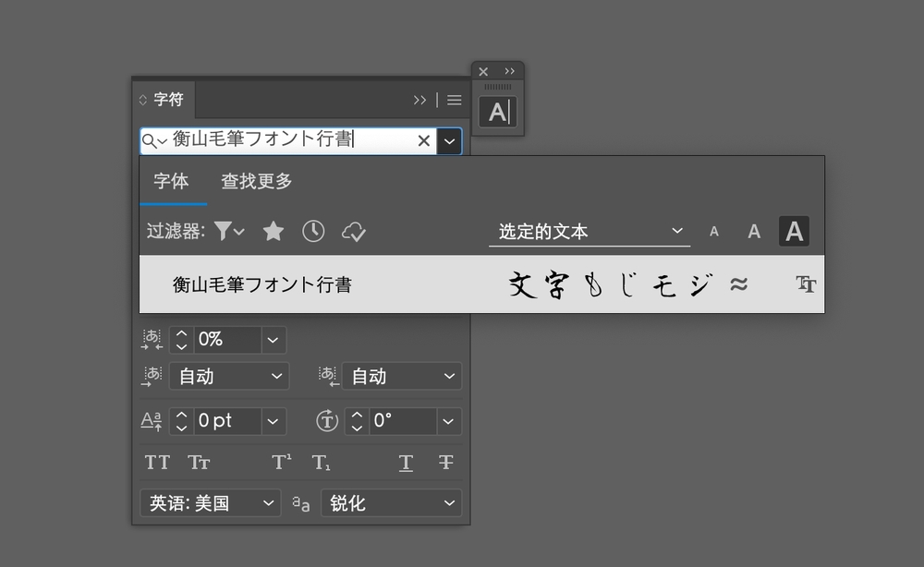This screenshot has width=924, height=567.
Task: Toggle Small Caps formatting
Action: (x=199, y=463)
